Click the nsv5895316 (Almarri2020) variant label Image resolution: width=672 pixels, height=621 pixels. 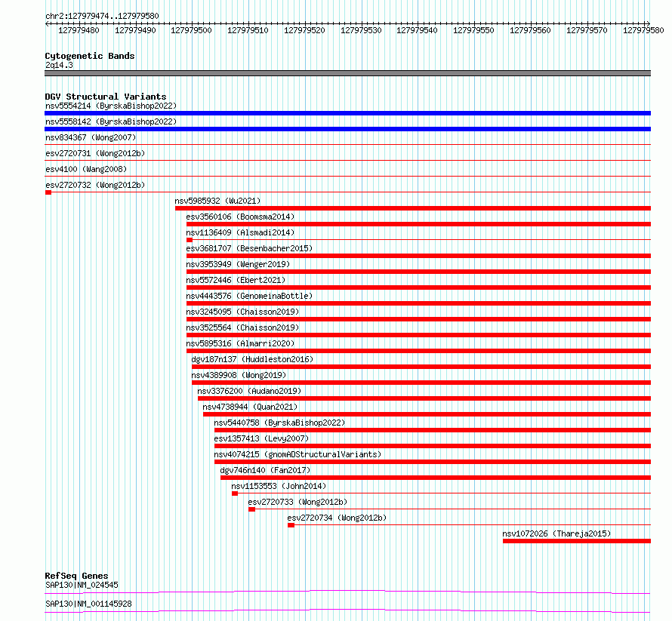[240, 343]
